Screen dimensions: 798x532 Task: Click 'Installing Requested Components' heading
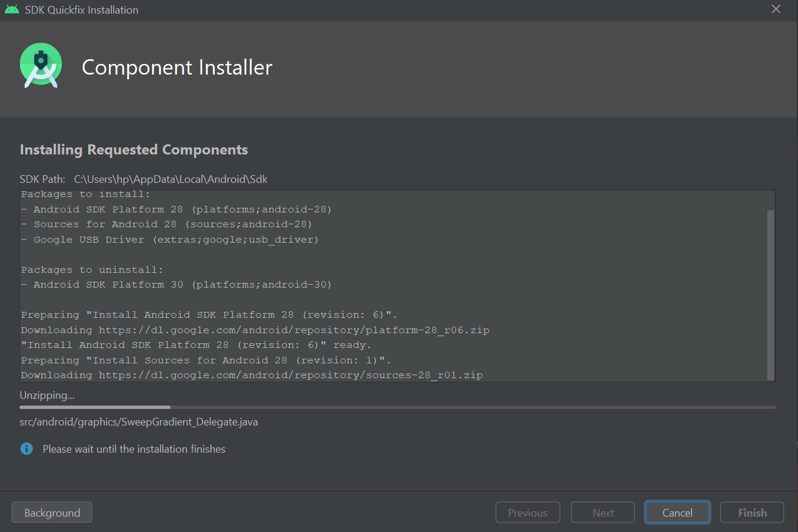click(x=134, y=150)
